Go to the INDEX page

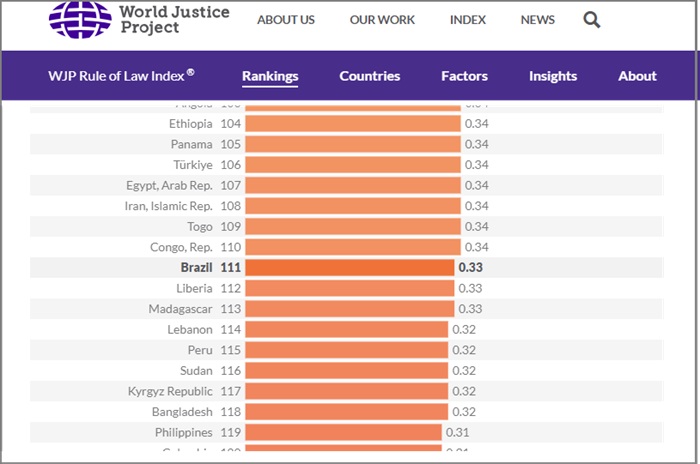tap(468, 20)
